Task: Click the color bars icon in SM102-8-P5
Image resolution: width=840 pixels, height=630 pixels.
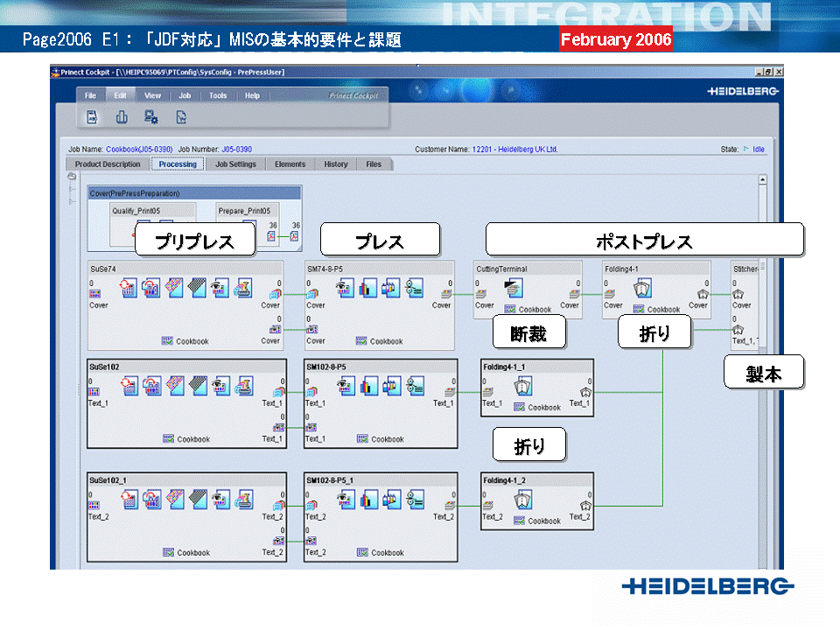Action: click(x=367, y=386)
